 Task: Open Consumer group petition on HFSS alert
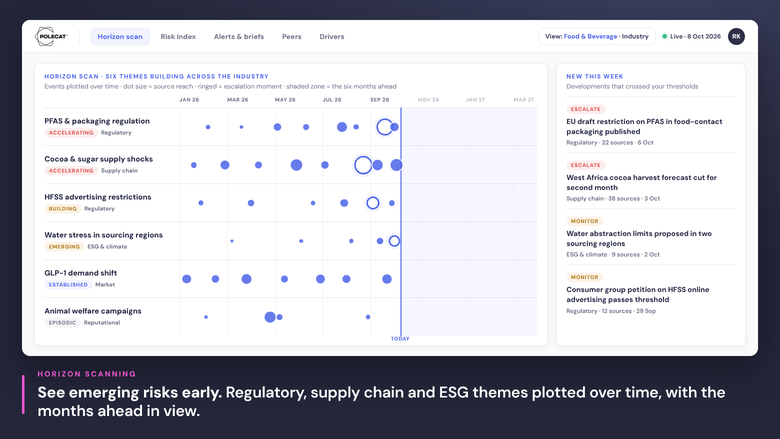pos(637,294)
